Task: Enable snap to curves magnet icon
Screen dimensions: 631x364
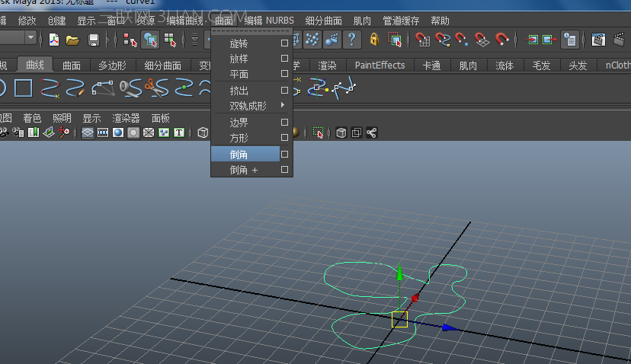Action: [442, 40]
